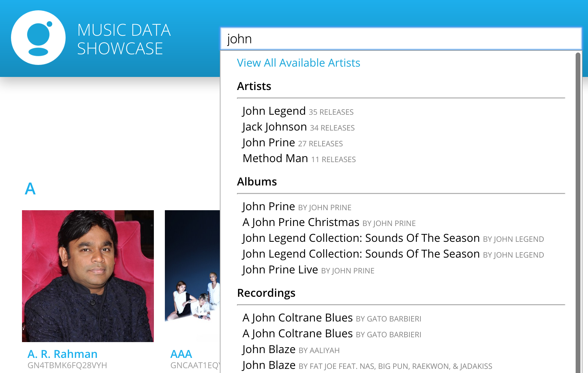The height and width of the screenshot is (373, 588).
Task: Open second John Legend Collection album result
Action: [361, 254]
